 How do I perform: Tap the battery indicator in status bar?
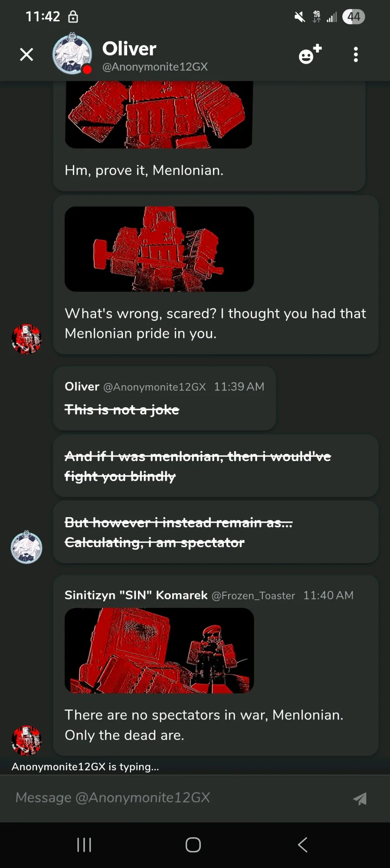354,17
